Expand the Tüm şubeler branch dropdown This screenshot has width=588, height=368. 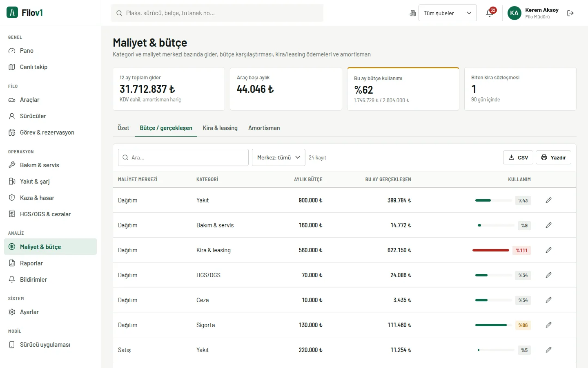click(x=448, y=13)
